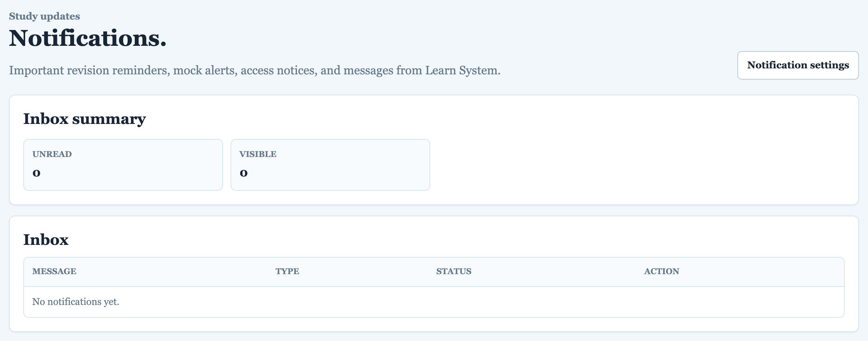
Task: Click the ACTION column header
Action: pos(662,271)
